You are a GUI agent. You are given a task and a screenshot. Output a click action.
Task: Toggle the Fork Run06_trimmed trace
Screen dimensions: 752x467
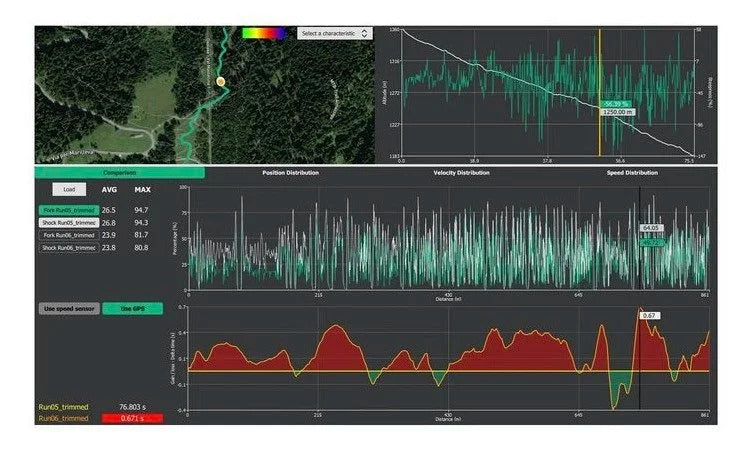pyautogui.click(x=66, y=235)
